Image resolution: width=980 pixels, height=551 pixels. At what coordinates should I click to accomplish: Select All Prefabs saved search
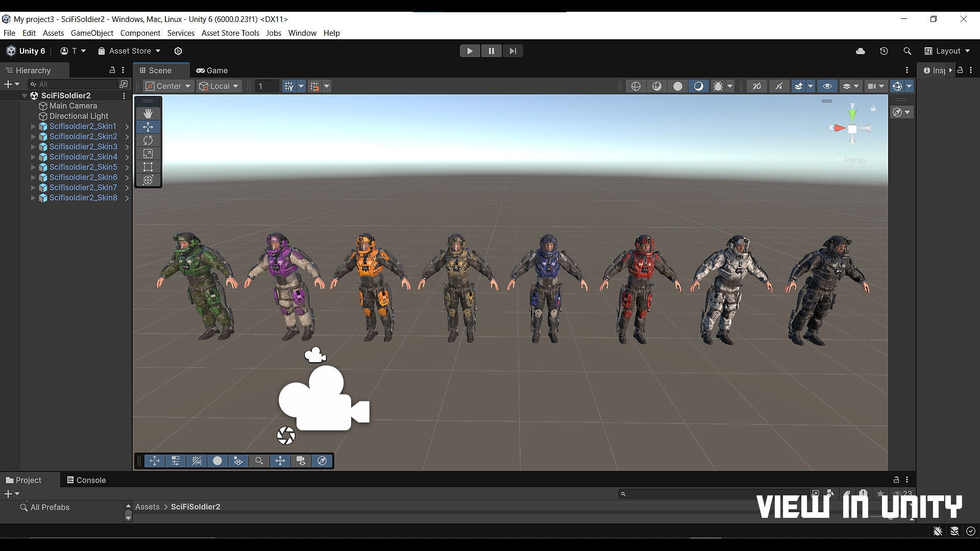coord(50,507)
